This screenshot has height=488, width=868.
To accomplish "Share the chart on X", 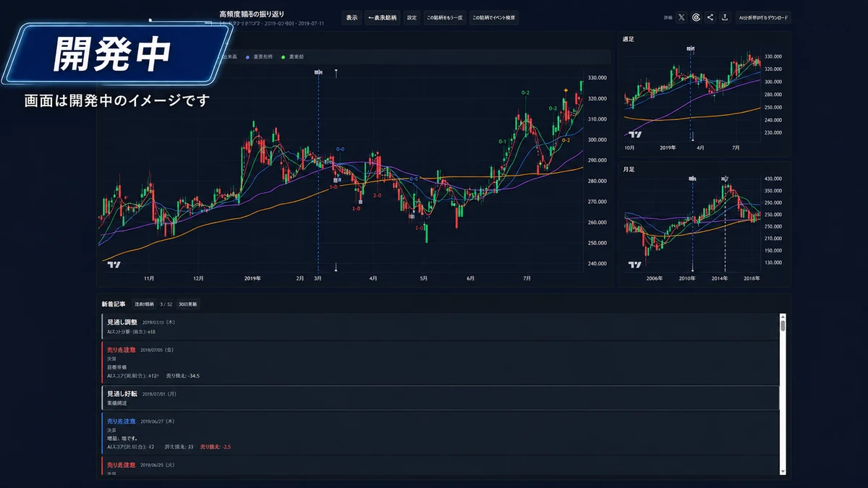I will (x=681, y=17).
